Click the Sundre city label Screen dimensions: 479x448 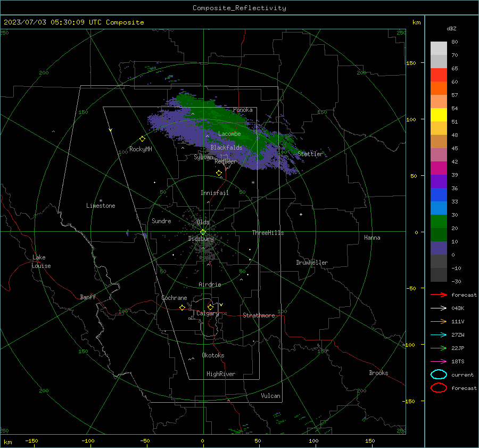(x=161, y=221)
